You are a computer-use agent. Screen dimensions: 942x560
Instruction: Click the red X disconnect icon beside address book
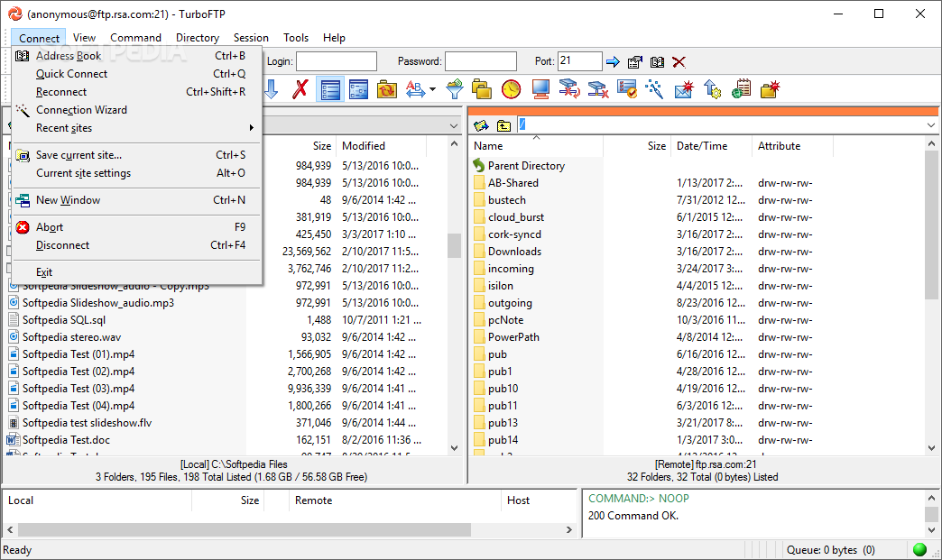pos(679,62)
